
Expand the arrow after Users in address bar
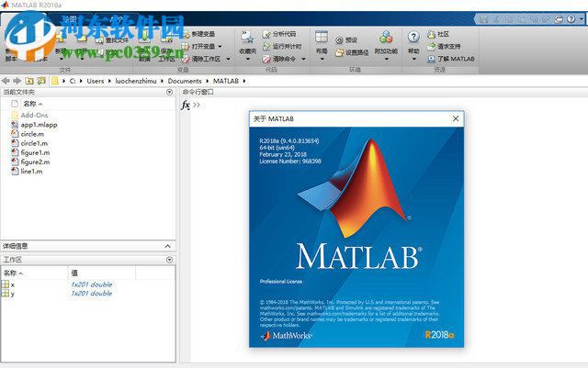(109, 81)
